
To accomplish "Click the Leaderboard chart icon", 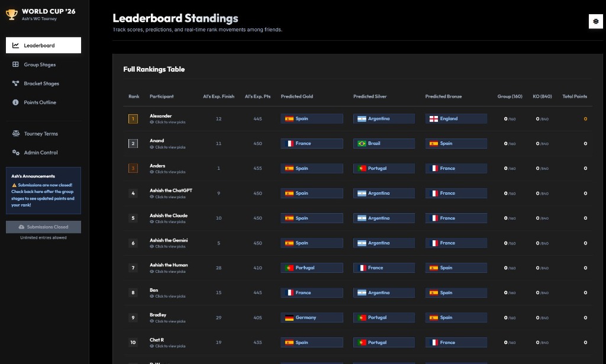I will pyautogui.click(x=15, y=45).
